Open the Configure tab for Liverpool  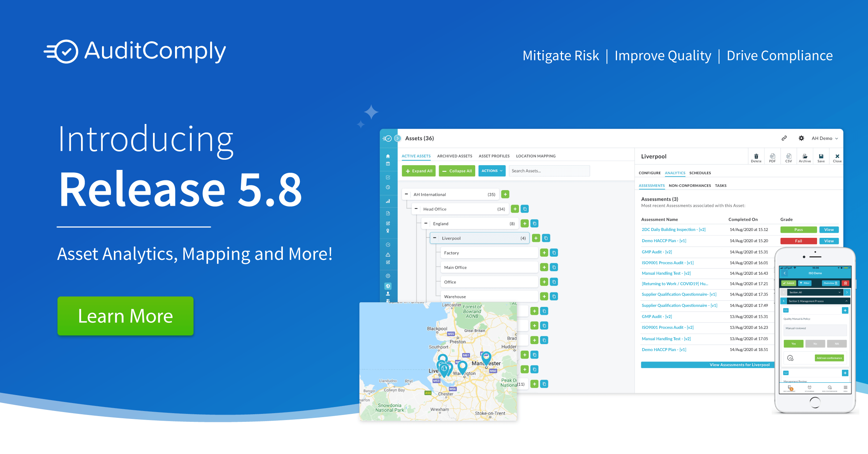pos(650,173)
